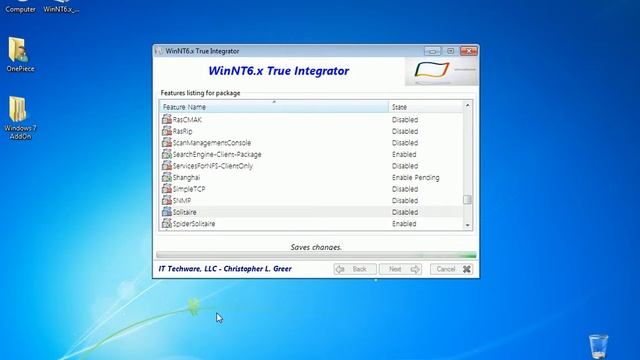Click the SpiderSolitaire feature icon
This screenshot has width=640, height=360.
point(167,224)
